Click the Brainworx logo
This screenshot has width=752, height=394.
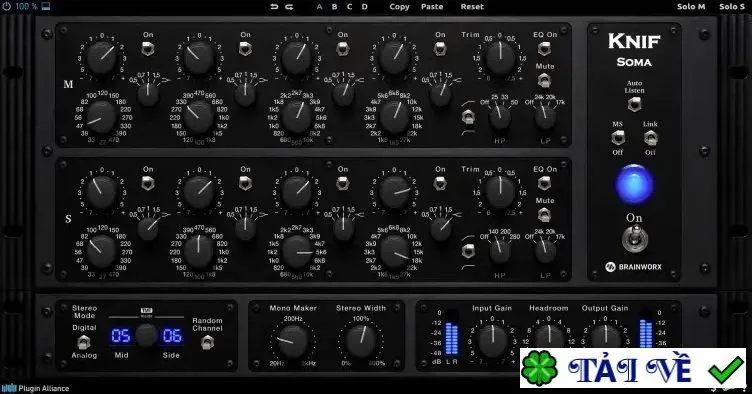tap(634, 267)
